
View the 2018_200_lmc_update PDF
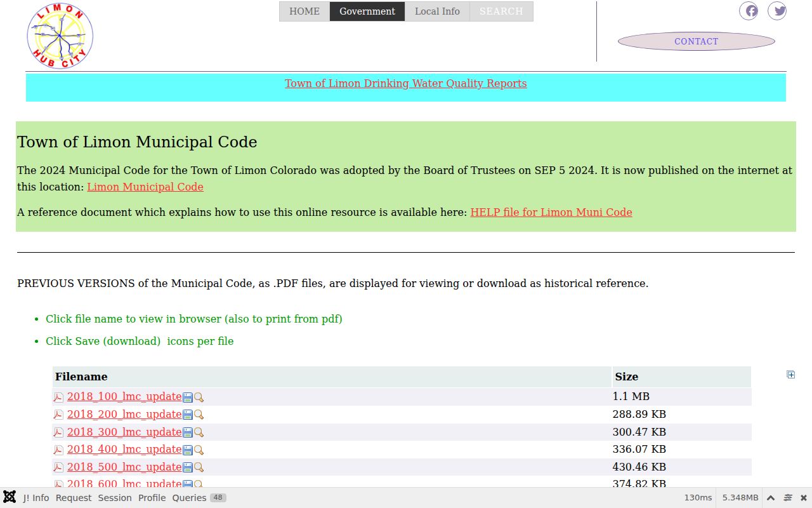[x=124, y=414]
